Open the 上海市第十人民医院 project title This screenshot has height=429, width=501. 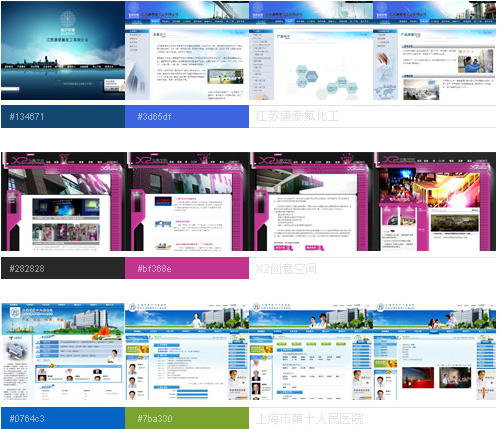tap(309, 419)
